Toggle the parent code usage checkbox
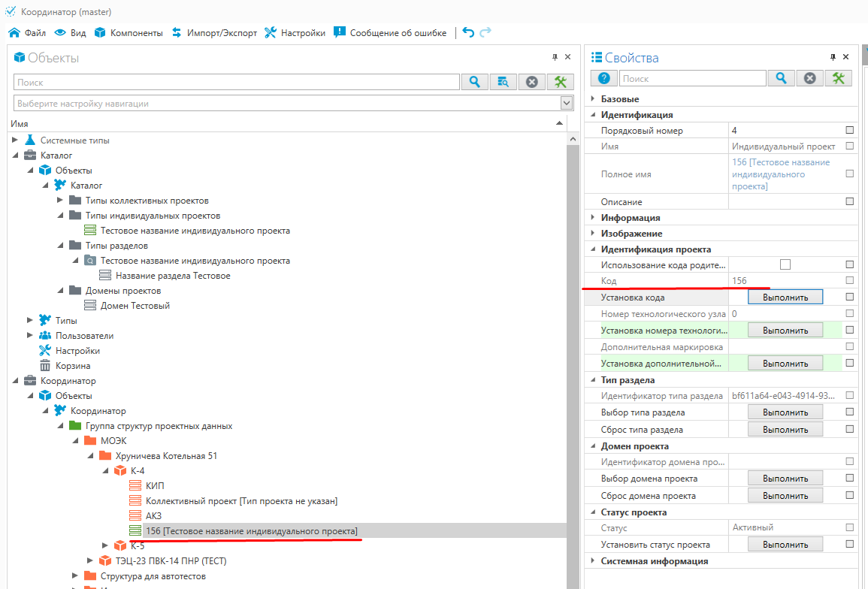The image size is (868, 589). pyautogui.click(x=785, y=264)
